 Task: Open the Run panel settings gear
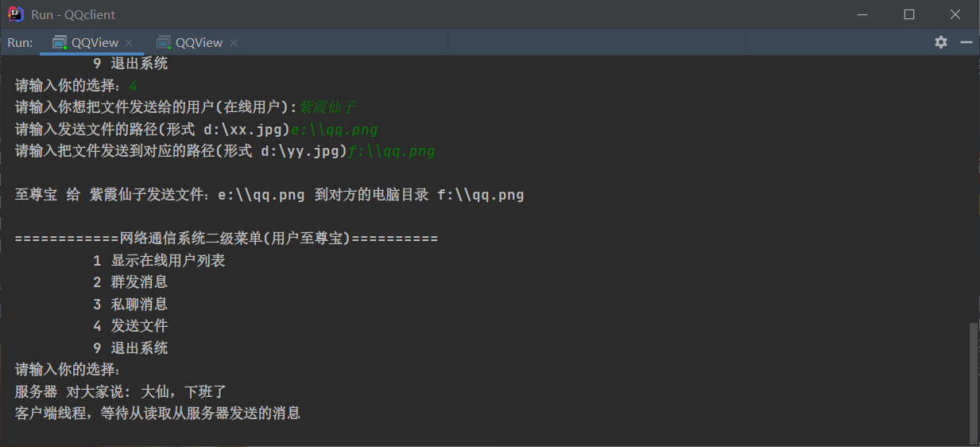941,42
